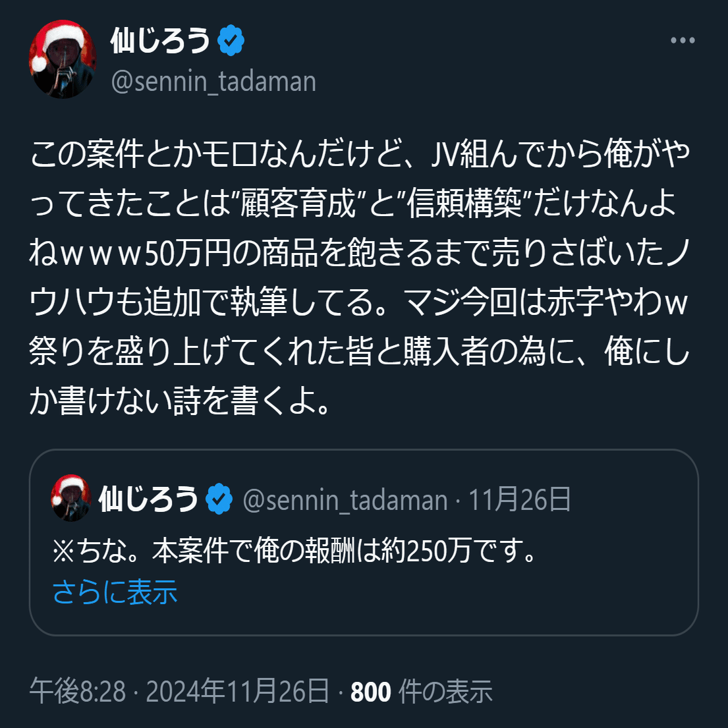Viewport: 728px width, 728px height.
Task: Click the 仙じろう name in the quoted post
Action: pyautogui.click(x=149, y=499)
